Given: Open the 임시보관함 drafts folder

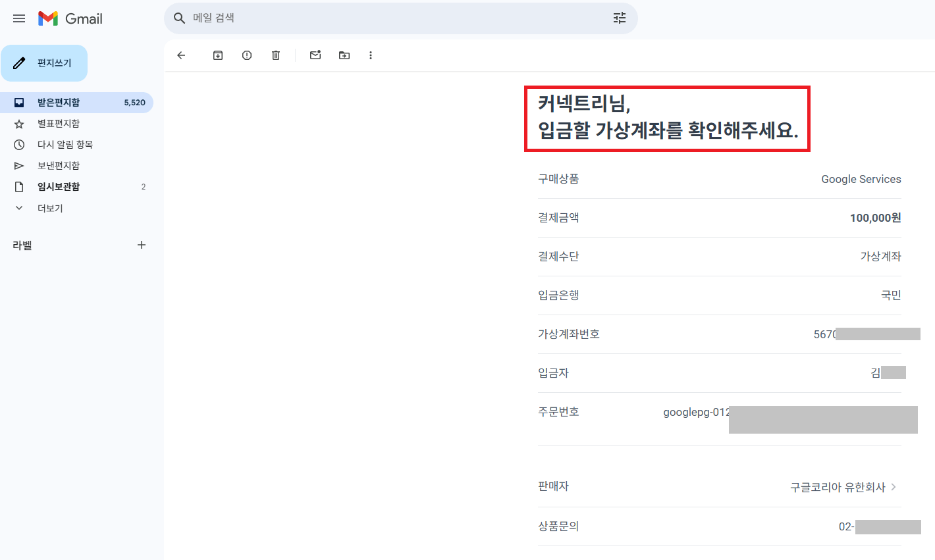Looking at the screenshot, I should point(76,187).
